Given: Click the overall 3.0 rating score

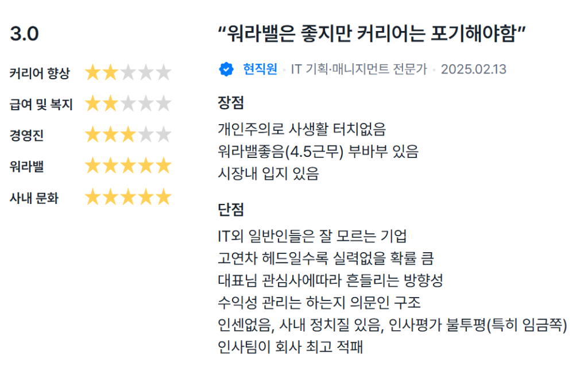Looking at the screenshot, I should 24,34.
